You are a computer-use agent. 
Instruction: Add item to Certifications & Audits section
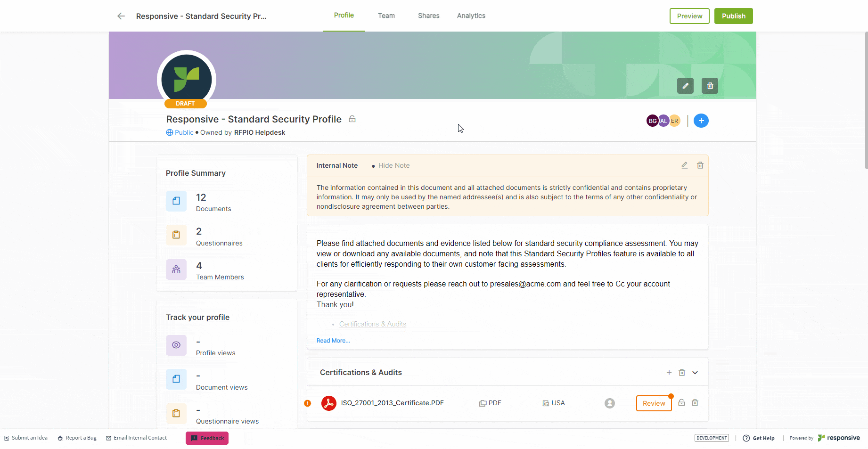click(x=669, y=373)
